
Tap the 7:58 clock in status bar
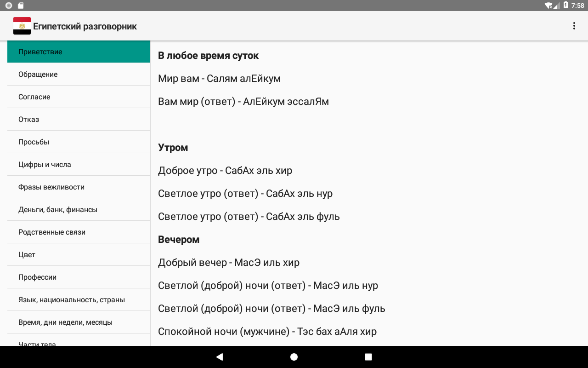[x=577, y=6]
